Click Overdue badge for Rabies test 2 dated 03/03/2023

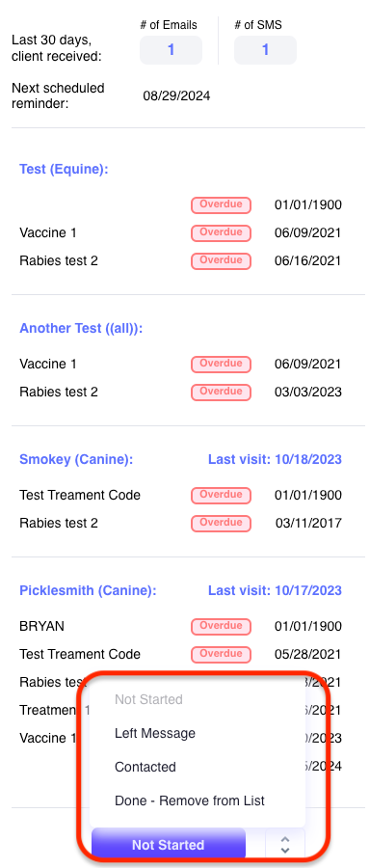(222, 392)
